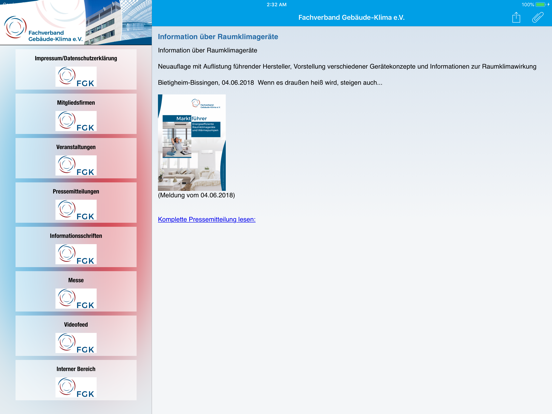Follow the Komplette Pressemitteilung lesen link
The image size is (552, 414).
tap(207, 219)
